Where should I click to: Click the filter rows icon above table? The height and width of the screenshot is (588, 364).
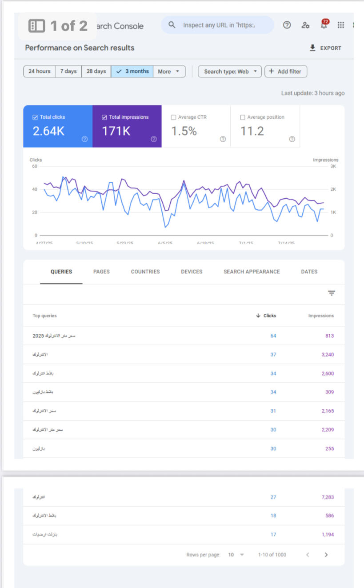point(332,293)
